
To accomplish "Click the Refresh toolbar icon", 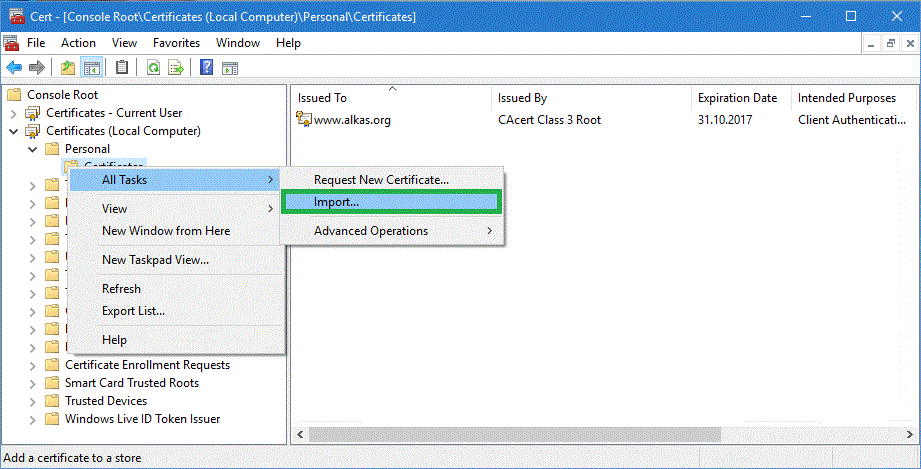I will coord(153,68).
